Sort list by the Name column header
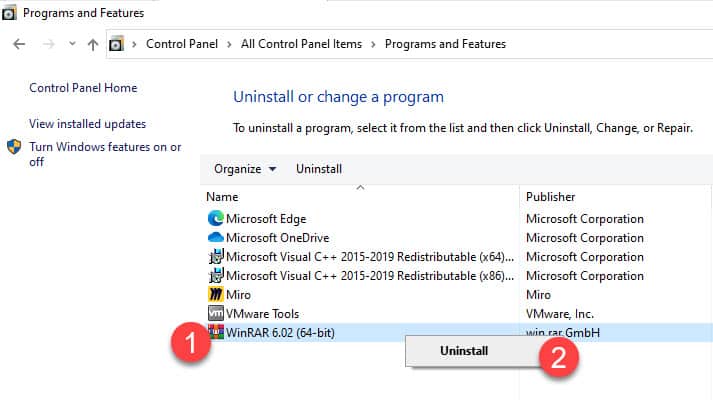Viewport: 713px width, 400px height. click(x=222, y=197)
